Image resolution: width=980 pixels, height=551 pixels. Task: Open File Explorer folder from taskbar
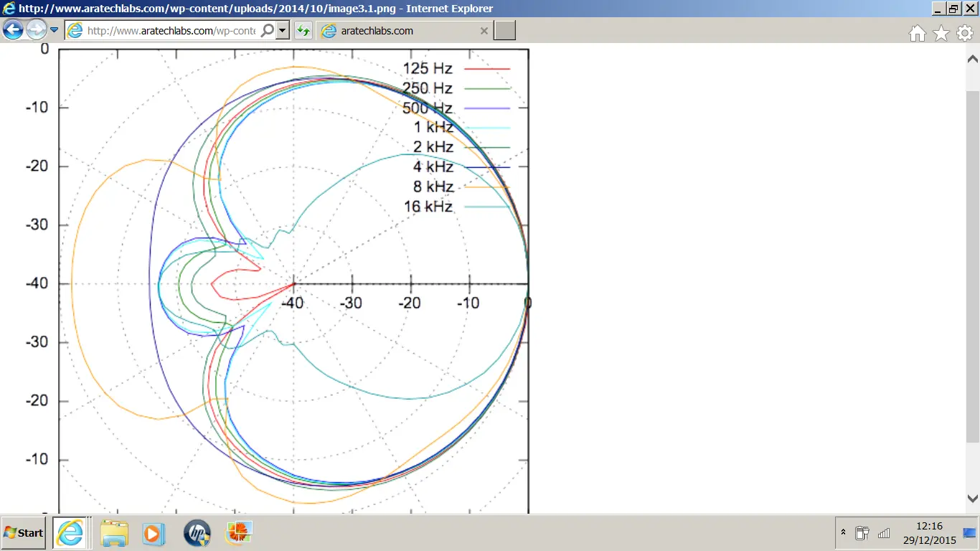[113, 533]
